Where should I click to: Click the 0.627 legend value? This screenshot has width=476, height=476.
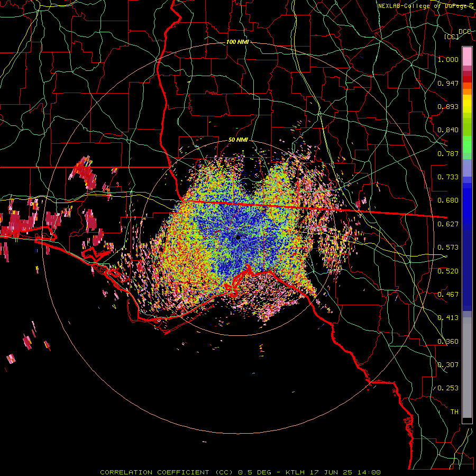click(448, 224)
